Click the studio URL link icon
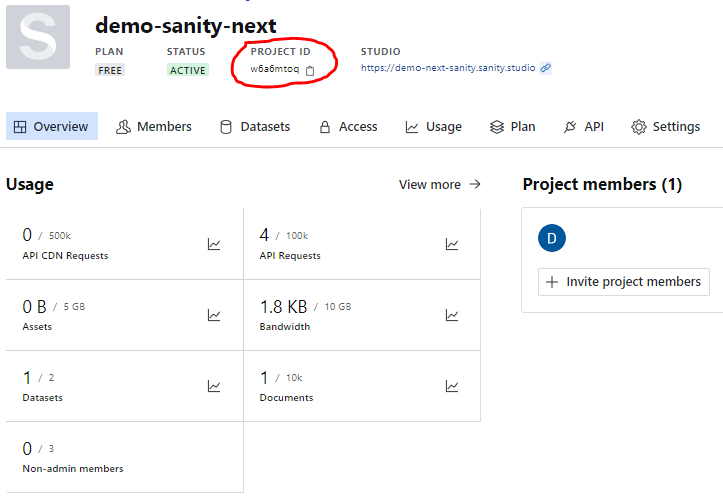 pos(545,68)
